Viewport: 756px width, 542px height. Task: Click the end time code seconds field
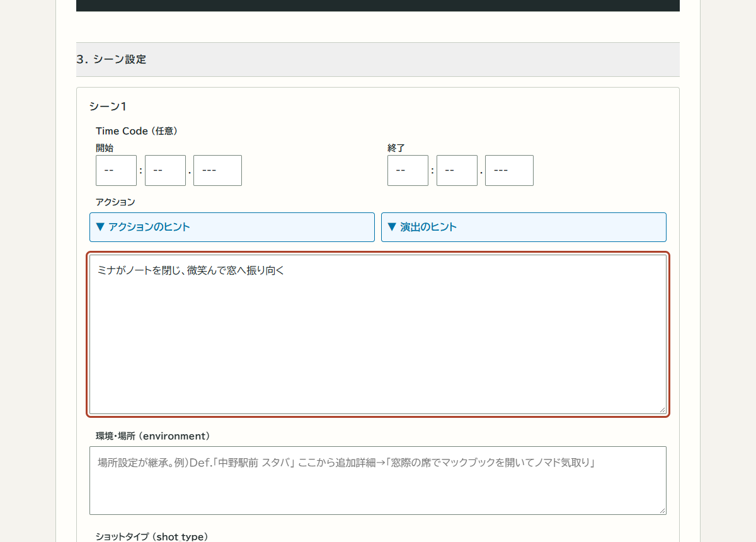tap(457, 170)
